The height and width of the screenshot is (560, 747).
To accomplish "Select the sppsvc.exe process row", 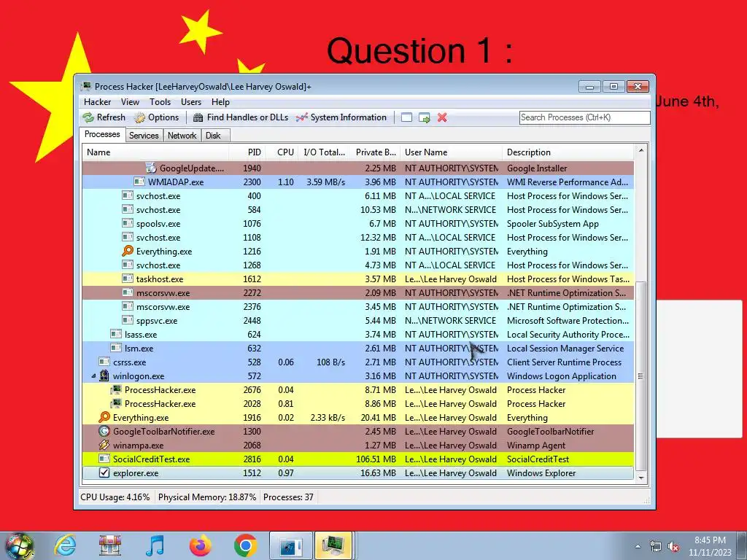I will click(x=357, y=321).
